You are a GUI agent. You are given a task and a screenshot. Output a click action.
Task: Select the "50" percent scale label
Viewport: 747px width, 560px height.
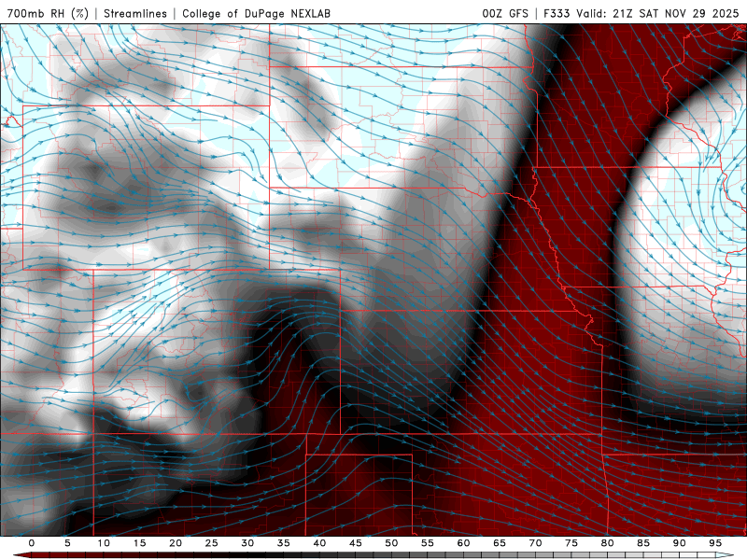click(391, 543)
